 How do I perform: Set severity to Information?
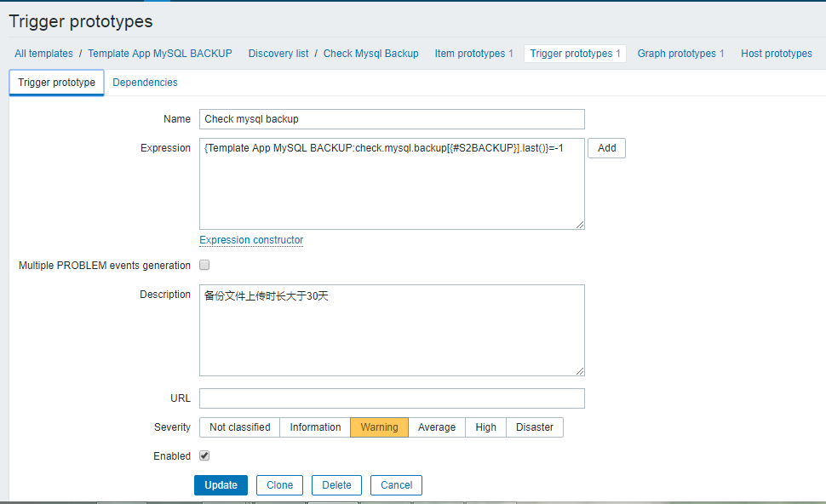click(315, 427)
